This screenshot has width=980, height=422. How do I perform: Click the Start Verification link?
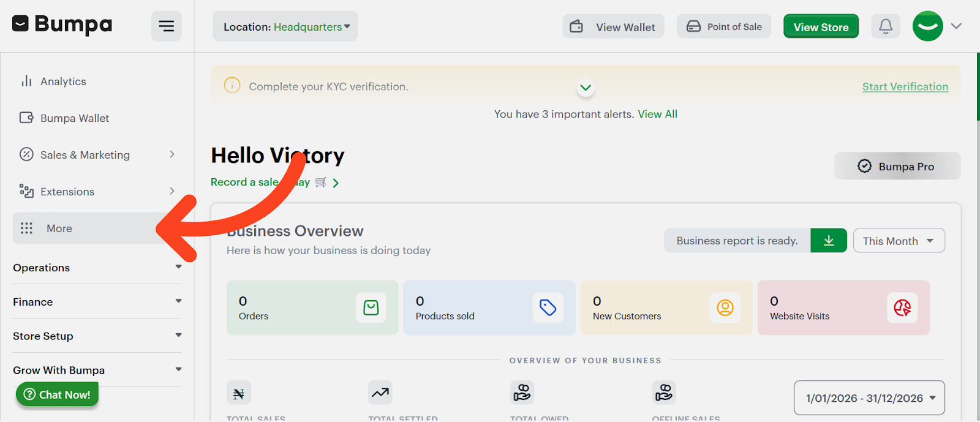pyautogui.click(x=905, y=86)
